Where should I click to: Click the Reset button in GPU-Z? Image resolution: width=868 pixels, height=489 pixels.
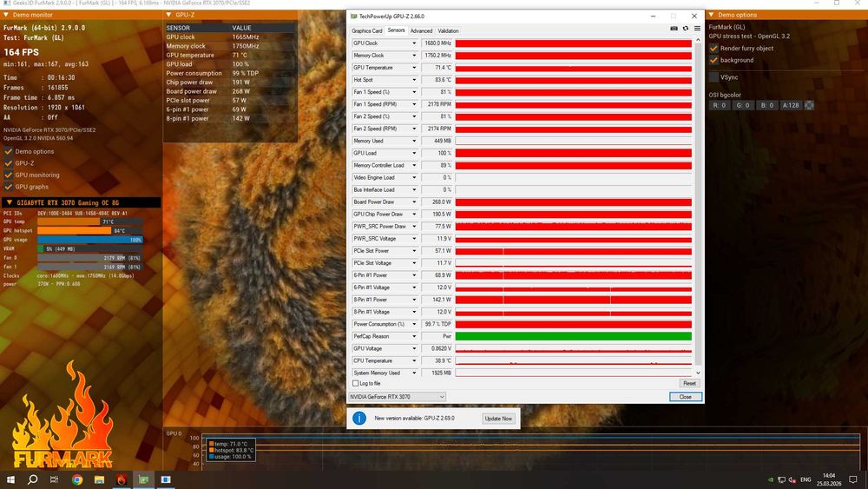coord(689,383)
